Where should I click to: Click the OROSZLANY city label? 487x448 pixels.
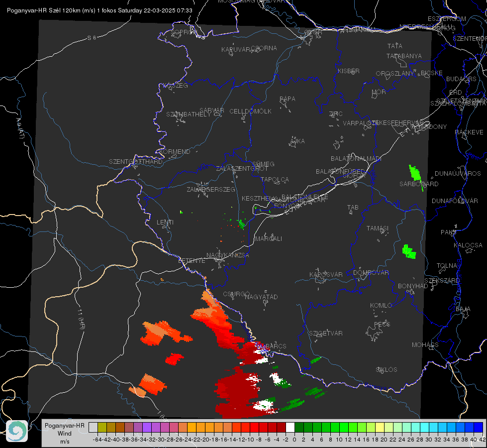395,74
